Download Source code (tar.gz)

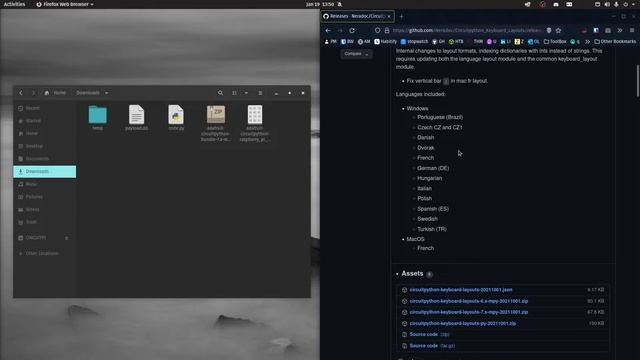click(x=432, y=346)
